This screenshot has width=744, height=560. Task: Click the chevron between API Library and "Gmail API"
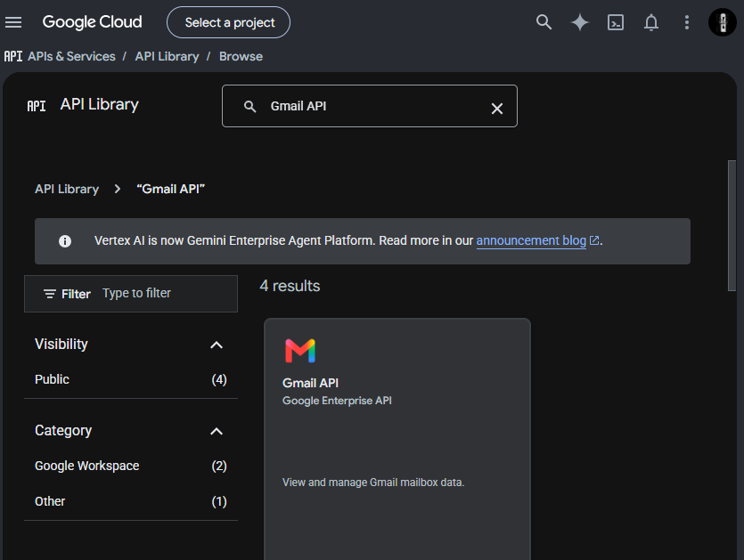pyautogui.click(x=118, y=190)
